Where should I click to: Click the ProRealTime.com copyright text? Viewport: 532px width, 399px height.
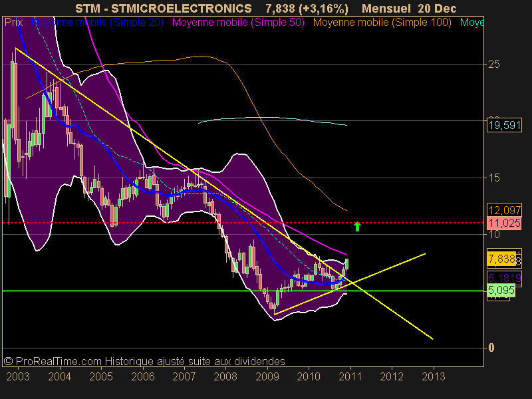coord(144,361)
